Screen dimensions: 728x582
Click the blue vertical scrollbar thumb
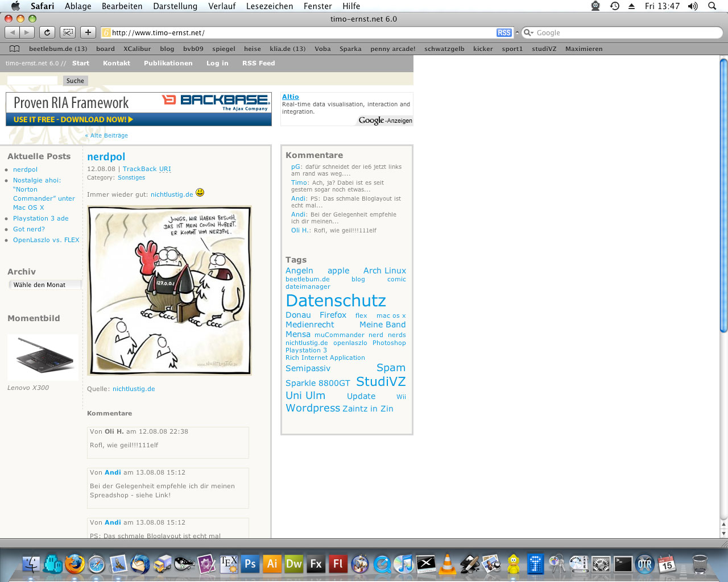tap(723, 195)
